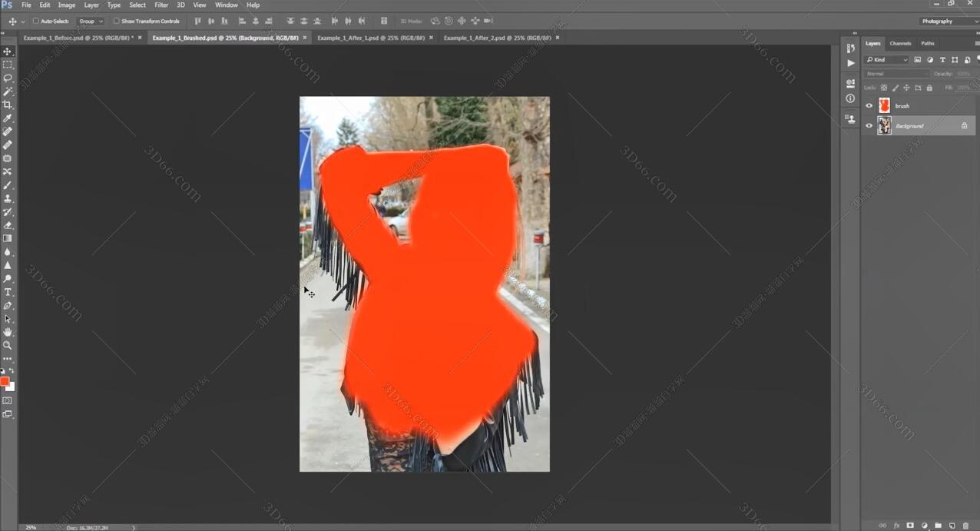Viewport: 980px width, 531px height.
Task: Open the Normal blend mode dropdown
Action: tap(896, 74)
